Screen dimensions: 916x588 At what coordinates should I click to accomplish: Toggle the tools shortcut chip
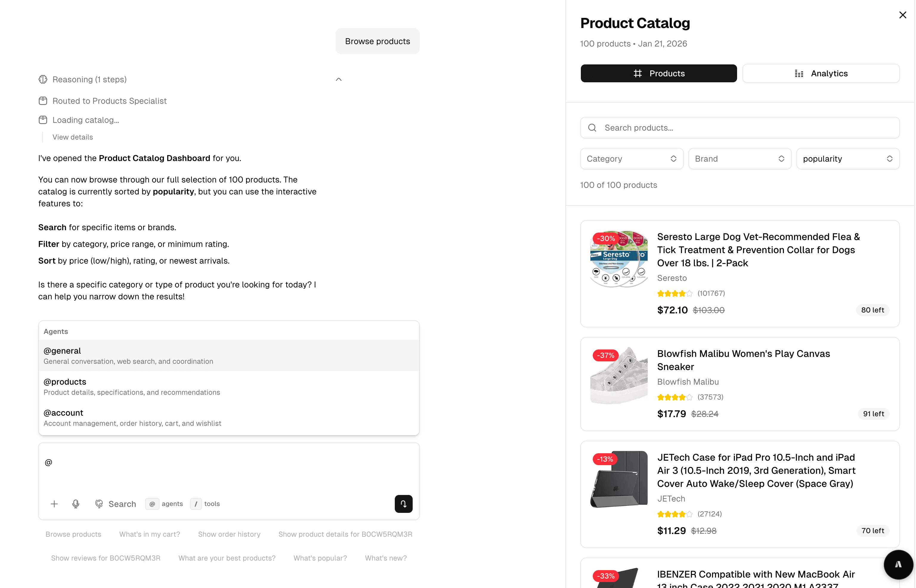point(205,504)
